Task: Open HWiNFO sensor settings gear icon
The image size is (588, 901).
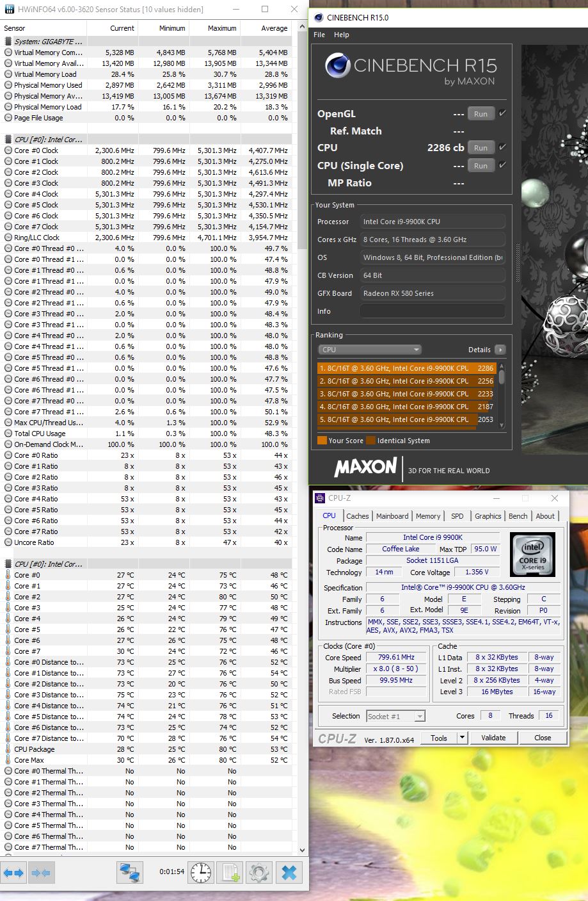Action: 258,872
